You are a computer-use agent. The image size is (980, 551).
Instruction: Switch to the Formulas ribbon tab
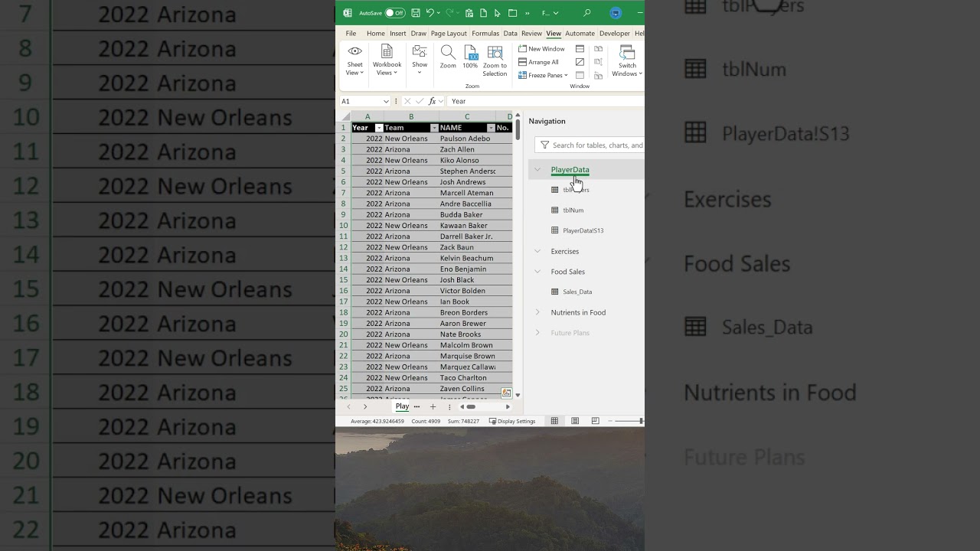[485, 34]
